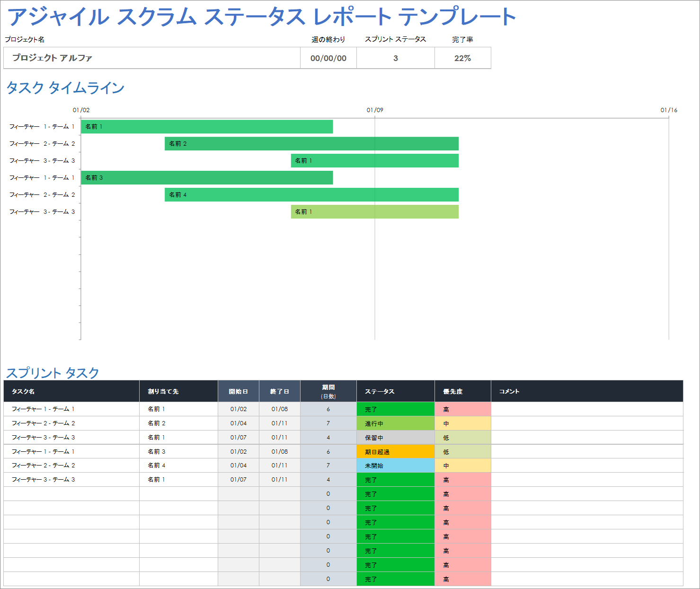Select the 割り当て先 column header

pyautogui.click(x=178, y=391)
